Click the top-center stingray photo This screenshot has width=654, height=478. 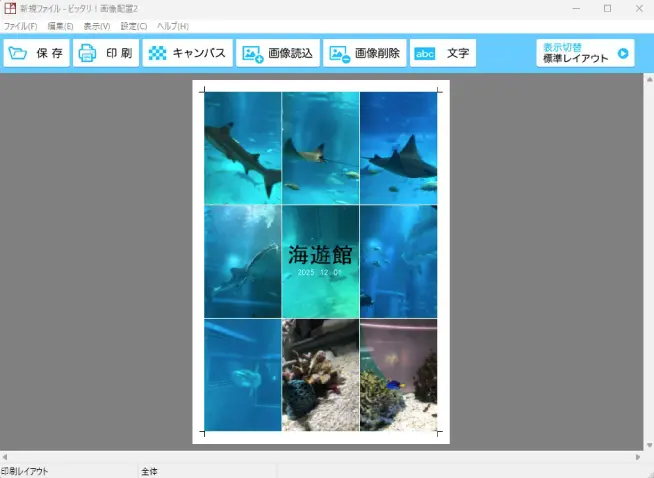(x=320, y=148)
